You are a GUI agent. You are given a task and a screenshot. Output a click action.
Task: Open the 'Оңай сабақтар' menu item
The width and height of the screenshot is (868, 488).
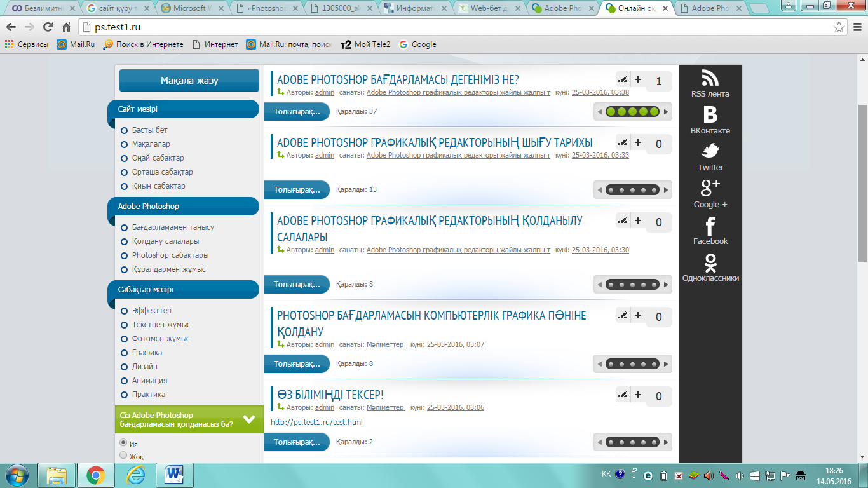coord(158,158)
